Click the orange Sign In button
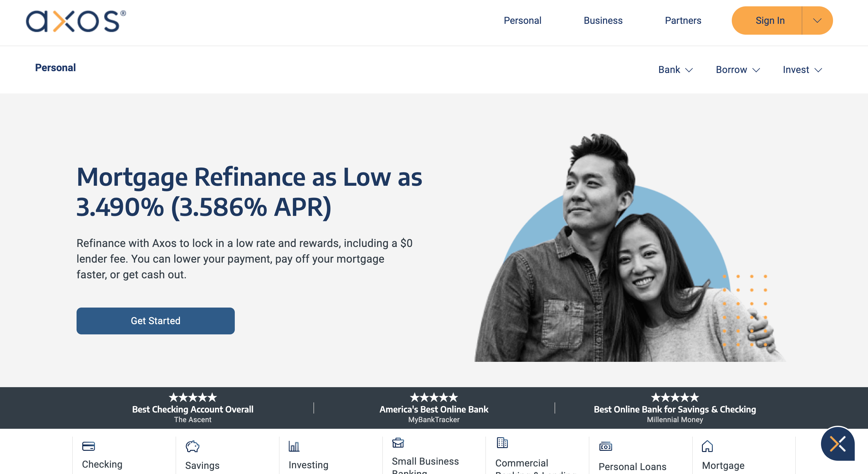This screenshot has height=474, width=868. click(x=770, y=21)
